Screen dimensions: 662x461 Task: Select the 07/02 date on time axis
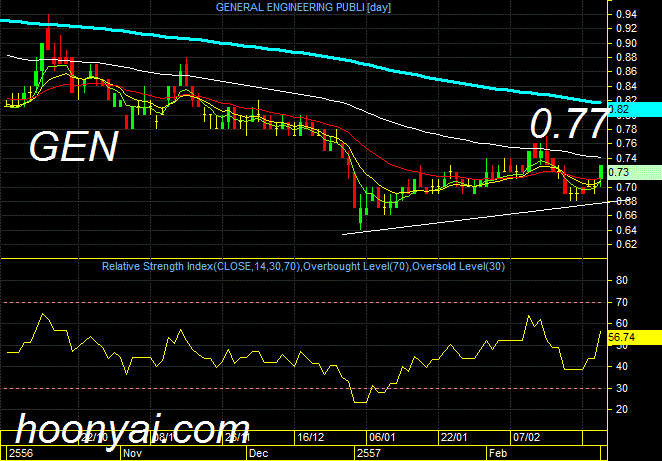[526, 437]
